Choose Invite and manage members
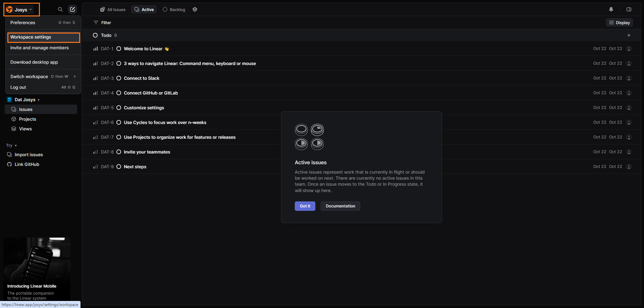Viewport: 644px width, 308px height. point(43,48)
